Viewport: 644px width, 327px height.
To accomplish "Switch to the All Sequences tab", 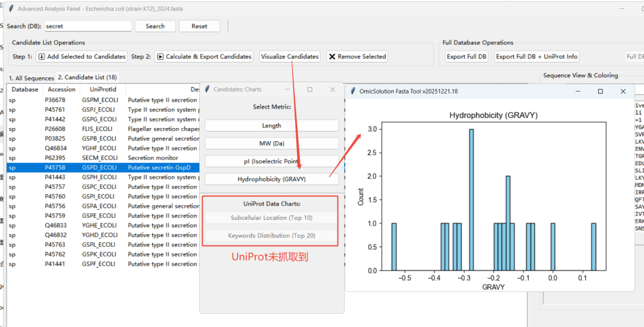I will [x=32, y=78].
